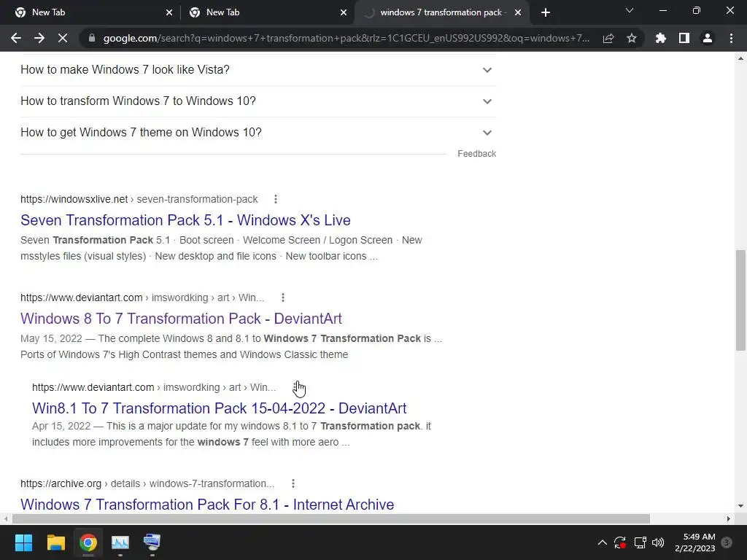Open 'Windows 7 Transformation Pack For 8.1' result
Screen dimensions: 747x560
pyautogui.click(x=207, y=505)
